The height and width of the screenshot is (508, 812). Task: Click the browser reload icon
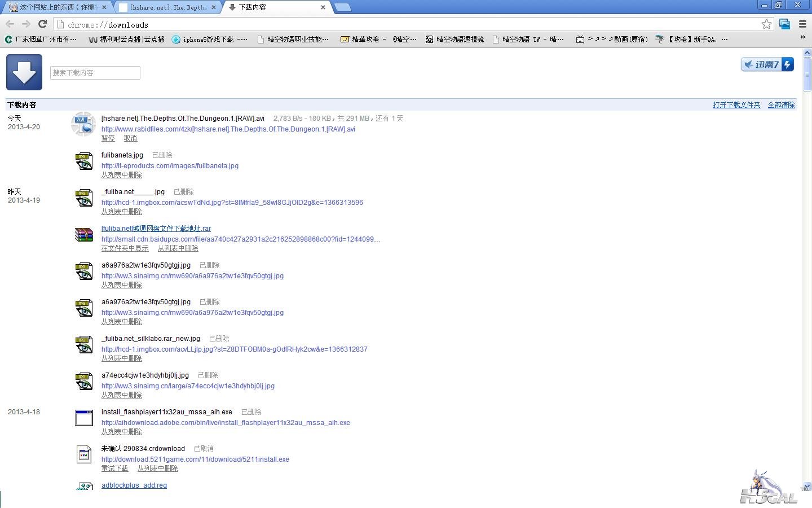pyautogui.click(x=42, y=24)
